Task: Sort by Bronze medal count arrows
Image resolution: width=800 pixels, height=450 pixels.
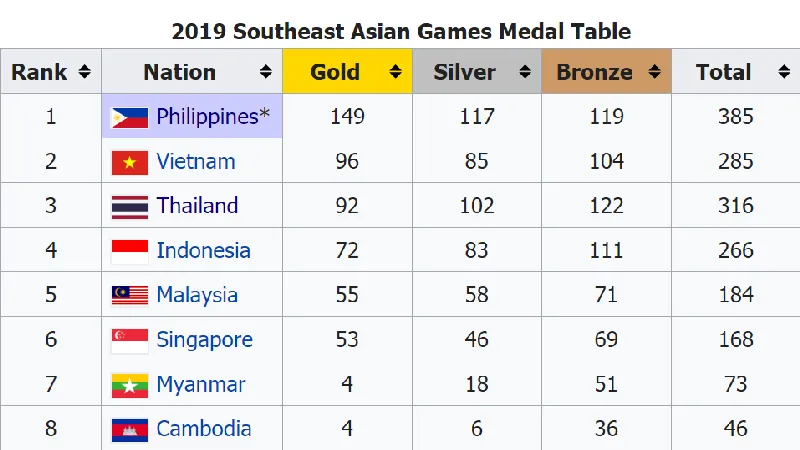Action: tap(655, 72)
